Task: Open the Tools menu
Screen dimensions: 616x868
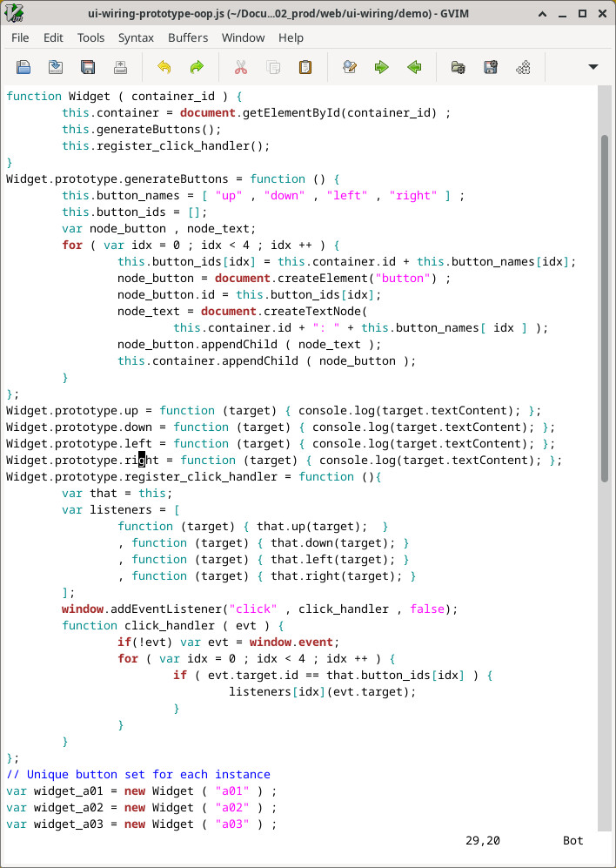Action: click(x=90, y=37)
